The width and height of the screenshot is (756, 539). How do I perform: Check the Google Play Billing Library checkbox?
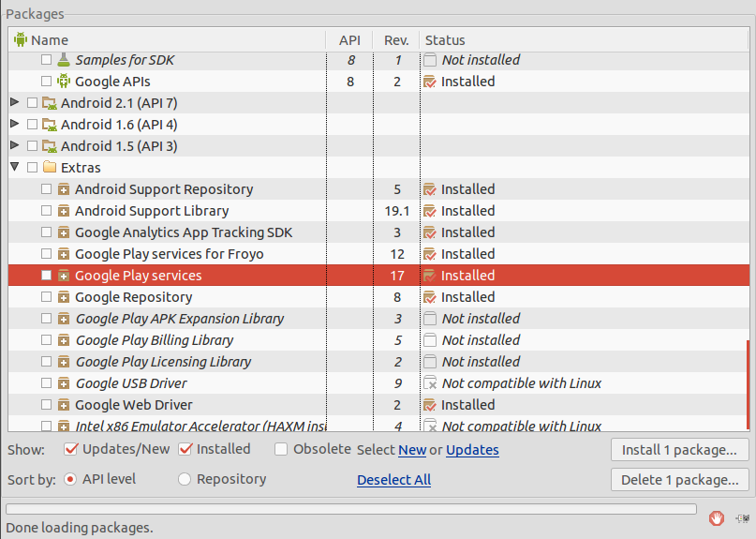click(x=46, y=339)
